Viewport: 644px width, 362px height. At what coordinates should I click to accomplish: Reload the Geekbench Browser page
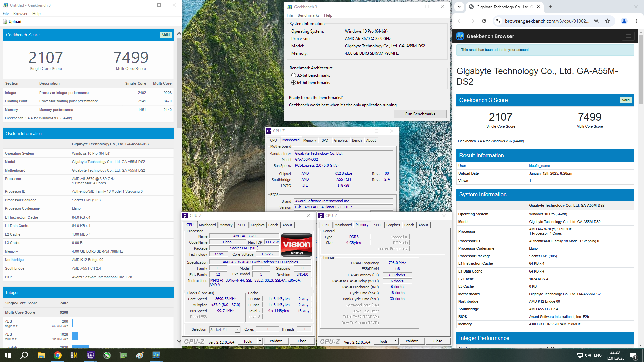(x=484, y=21)
